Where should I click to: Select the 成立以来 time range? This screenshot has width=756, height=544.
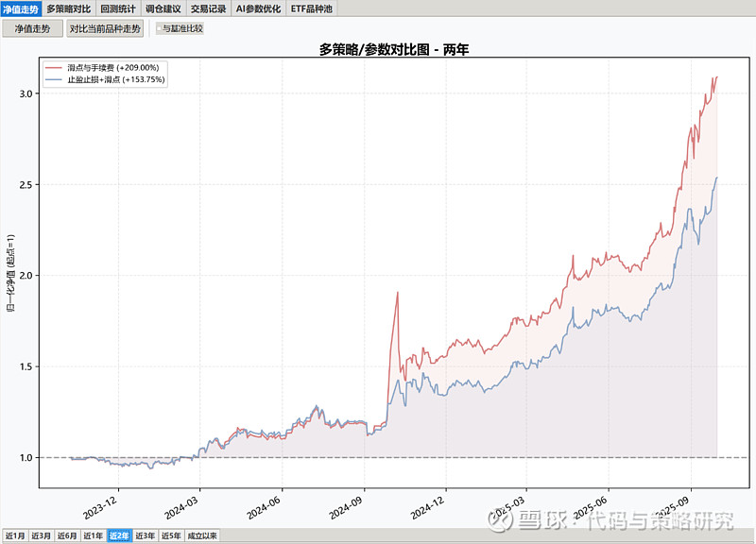(202, 535)
